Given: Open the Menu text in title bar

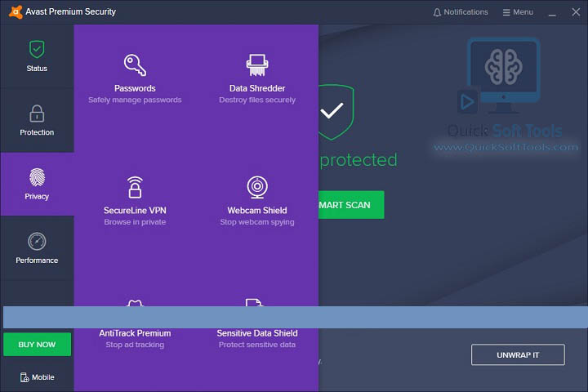Looking at the screenshot, I should tap(523, 12).
